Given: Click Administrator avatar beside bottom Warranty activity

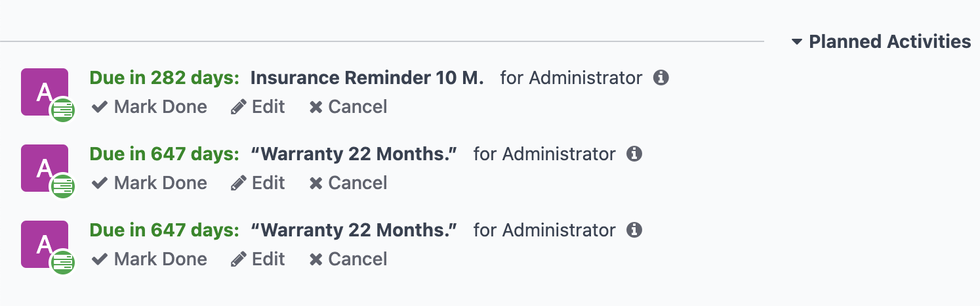Looking at the screenshot, I should click(45, 244).
